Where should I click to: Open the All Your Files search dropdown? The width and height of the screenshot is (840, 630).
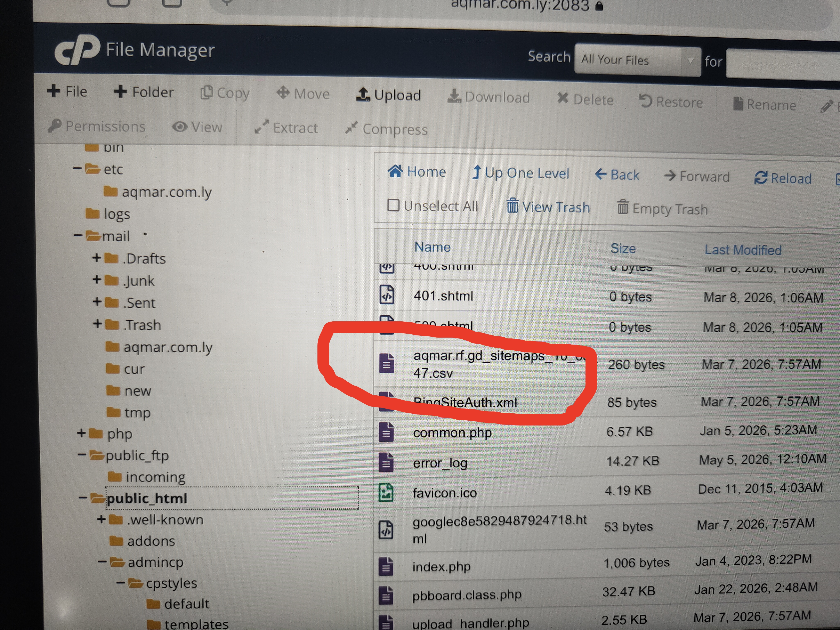(638, 60)
